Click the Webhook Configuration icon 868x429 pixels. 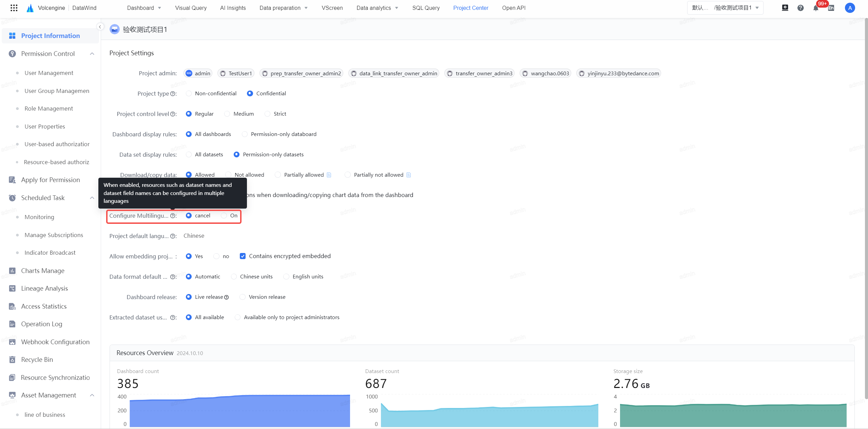coord(12,342)
